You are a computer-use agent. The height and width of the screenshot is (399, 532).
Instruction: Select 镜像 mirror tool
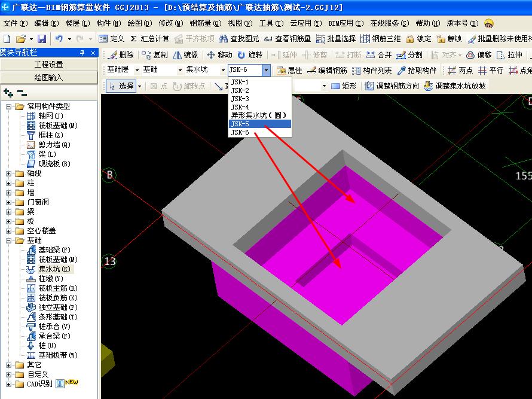click(185, 54)
